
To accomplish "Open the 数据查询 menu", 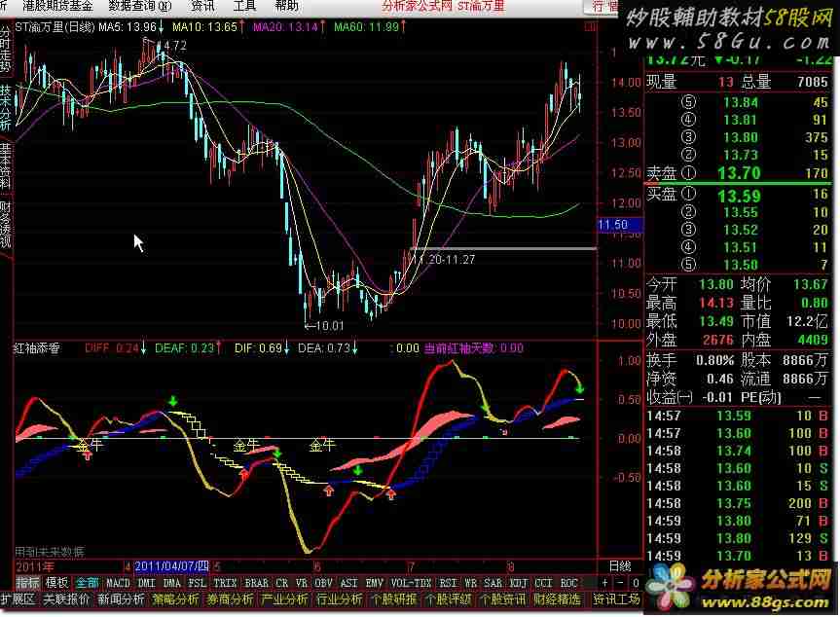I will [x=140, y=6].
